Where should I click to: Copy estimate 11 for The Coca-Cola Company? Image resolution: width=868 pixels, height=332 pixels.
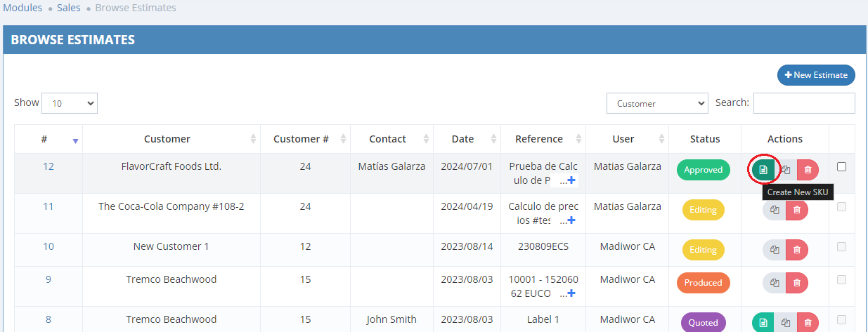(x=775, y=210)
